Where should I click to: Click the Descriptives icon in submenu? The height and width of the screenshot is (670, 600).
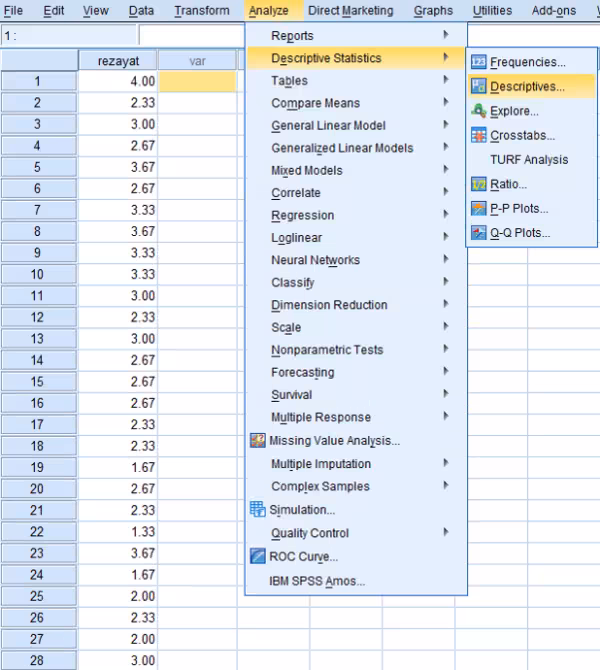point(479,86)
